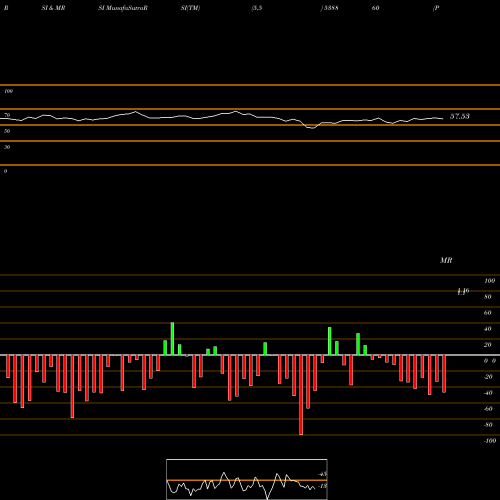Click the MR axis label 40
The image size is (500, 500).
point(487,329)
